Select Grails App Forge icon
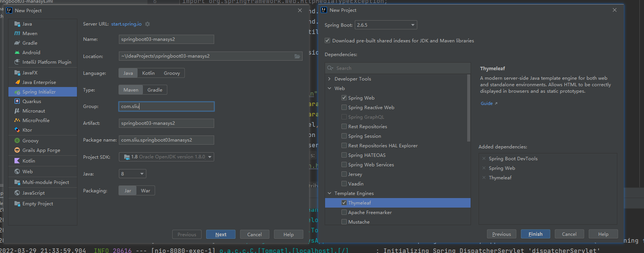644x253 pixels. click(x=17, y=150)
